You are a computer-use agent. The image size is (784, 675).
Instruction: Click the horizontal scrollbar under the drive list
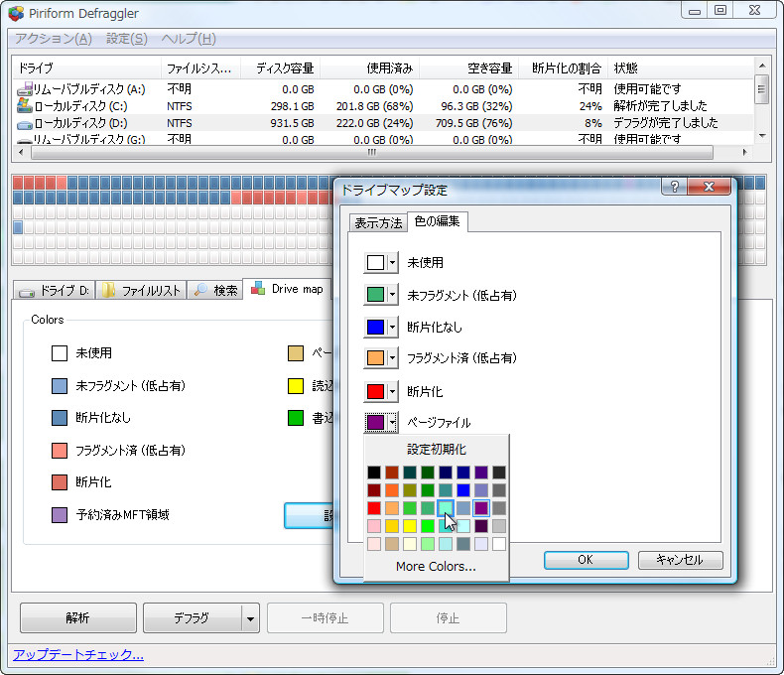pos(372,153)
